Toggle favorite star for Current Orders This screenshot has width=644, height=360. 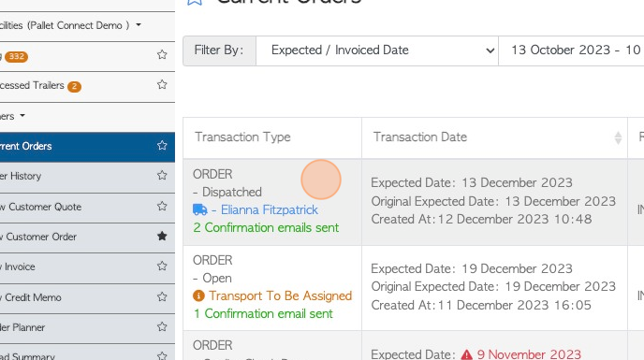pos(162,145)
